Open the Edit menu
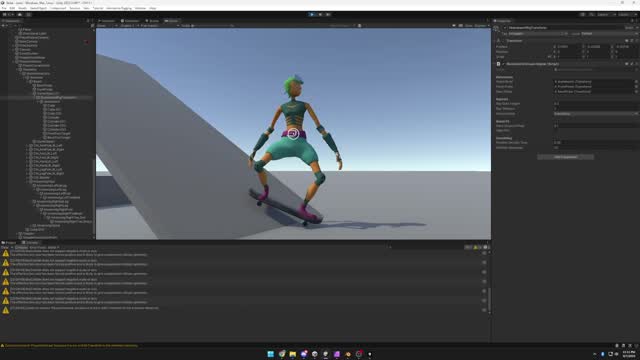640x360 pixels. coord(12,8)
